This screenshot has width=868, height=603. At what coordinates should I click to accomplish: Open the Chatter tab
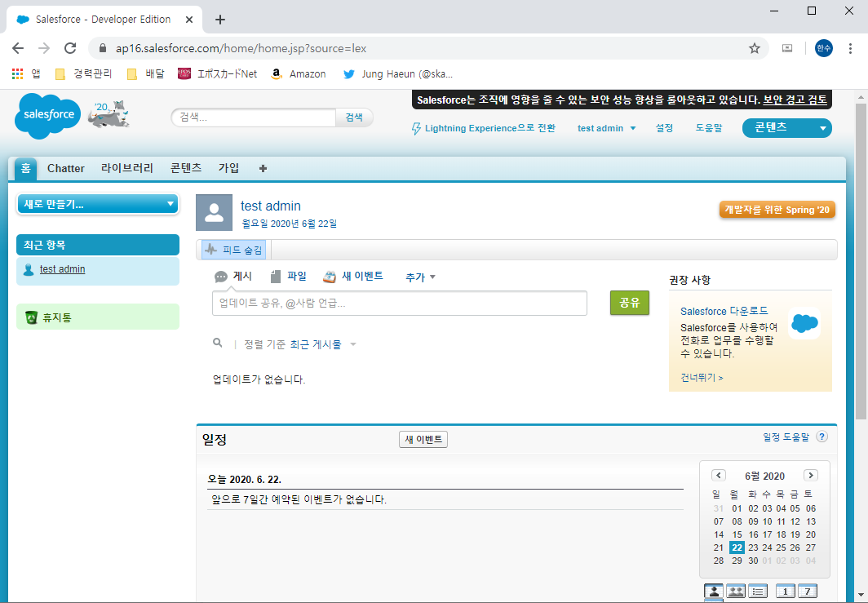pyautogui.click(x=66, y=168)
